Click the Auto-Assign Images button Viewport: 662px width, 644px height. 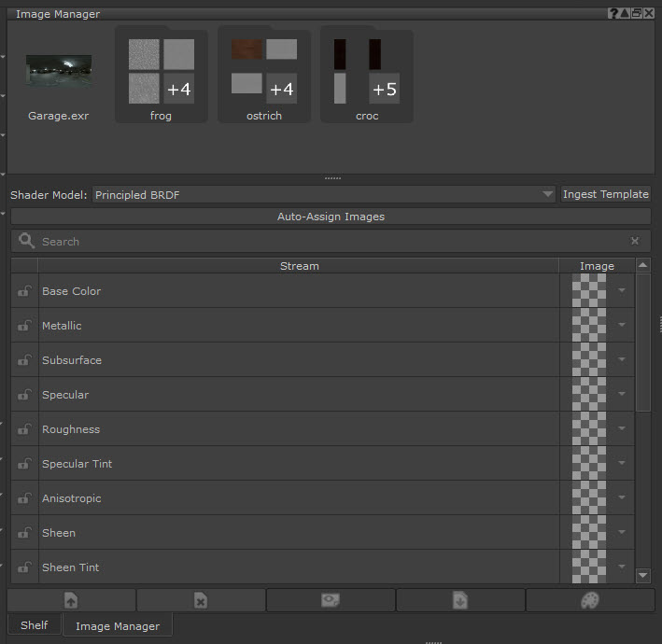click(331, 217)
